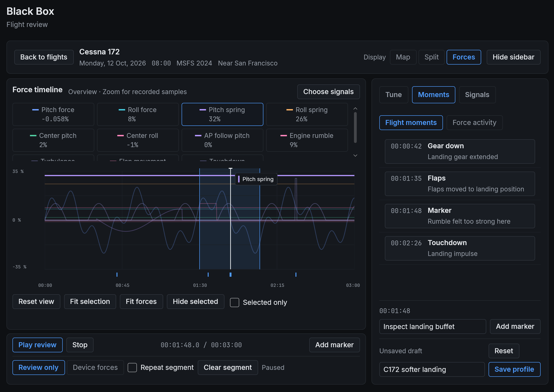Viewport: 554px width, 392px height.
Task: Switch playback to Device forces
Action: (x=95, y=367)
